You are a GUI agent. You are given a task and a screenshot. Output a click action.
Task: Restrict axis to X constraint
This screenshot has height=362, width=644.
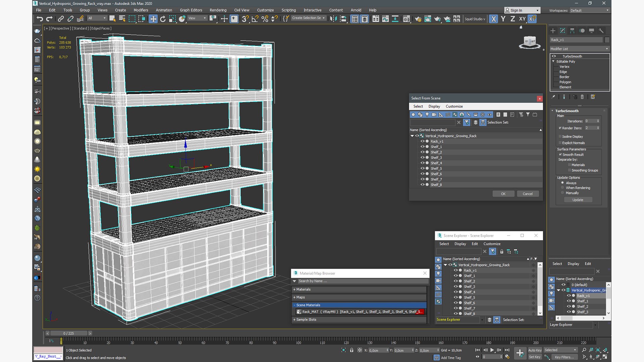pyautogui.click(x=493, y=19)
